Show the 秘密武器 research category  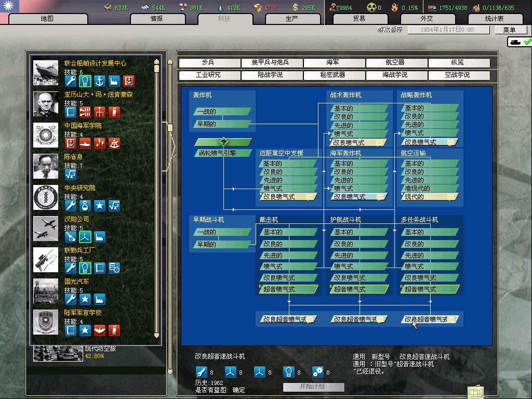(333, 75)
